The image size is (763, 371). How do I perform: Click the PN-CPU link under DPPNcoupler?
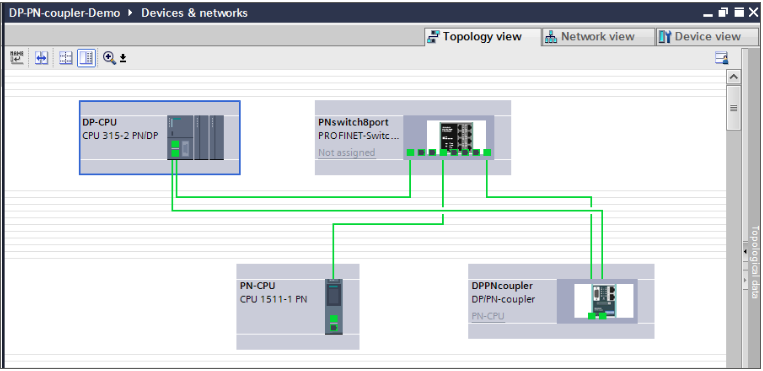click(x=488, y=316)
